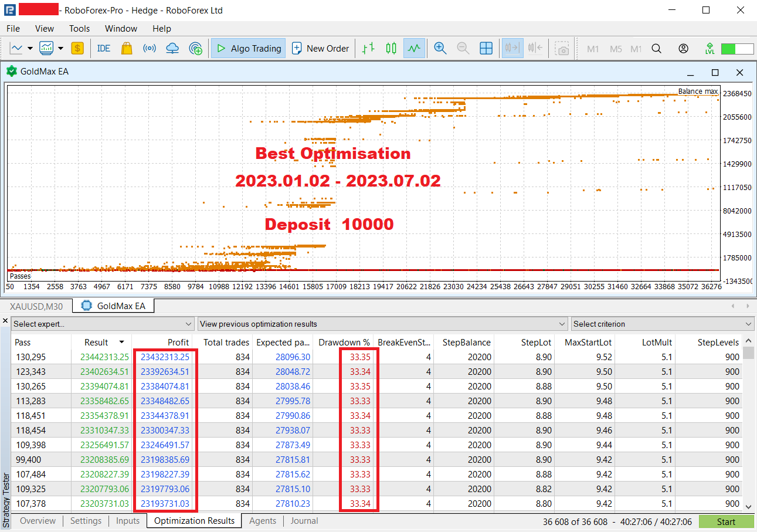
Task: Select the M5 timeframe
Action: point(616,49)
